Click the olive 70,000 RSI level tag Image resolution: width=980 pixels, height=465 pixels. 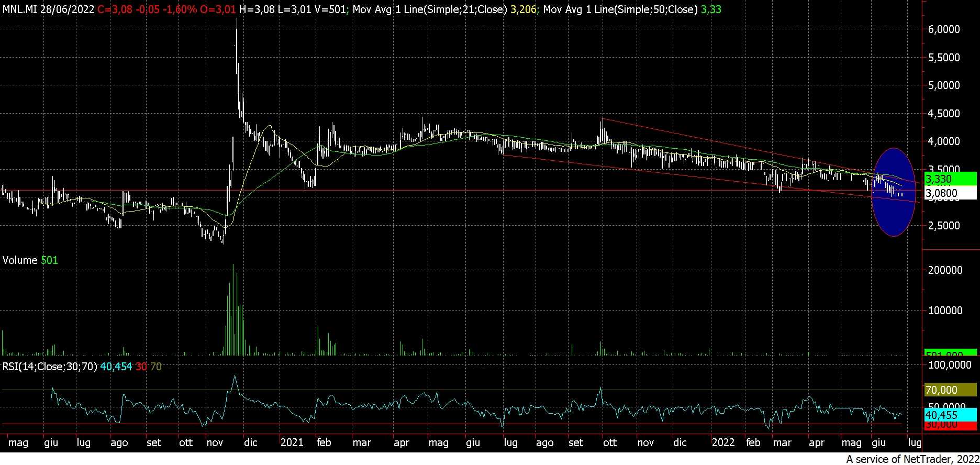950,390
